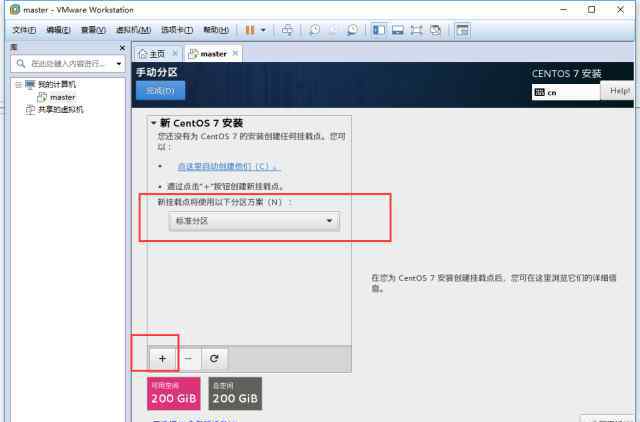This screenshot has height=422, width=640.
Task: Open the 编辑(E) menu
Action: [58, 30]
